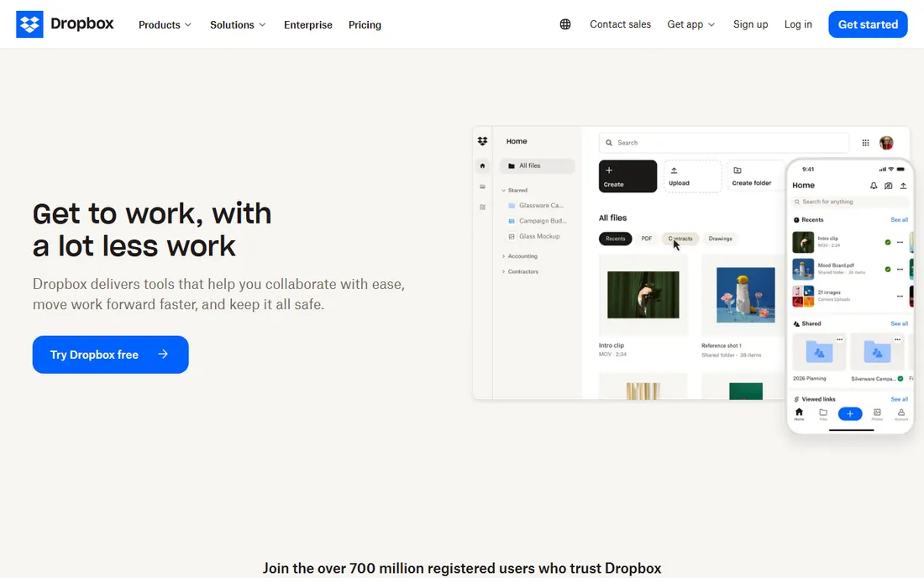Open the Reference shot 1 thumbnail
The image size is (924, 578).
click(745, 295)
